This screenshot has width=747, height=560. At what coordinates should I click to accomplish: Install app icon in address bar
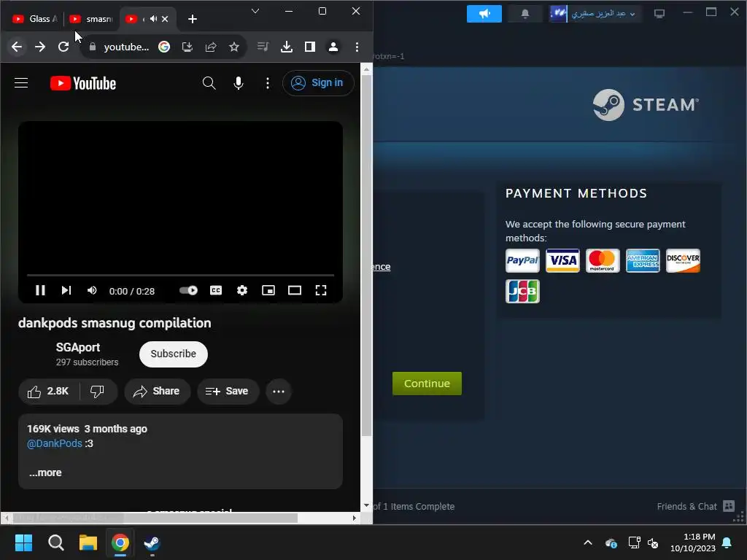pyautogui.click(x=187, y=47)
